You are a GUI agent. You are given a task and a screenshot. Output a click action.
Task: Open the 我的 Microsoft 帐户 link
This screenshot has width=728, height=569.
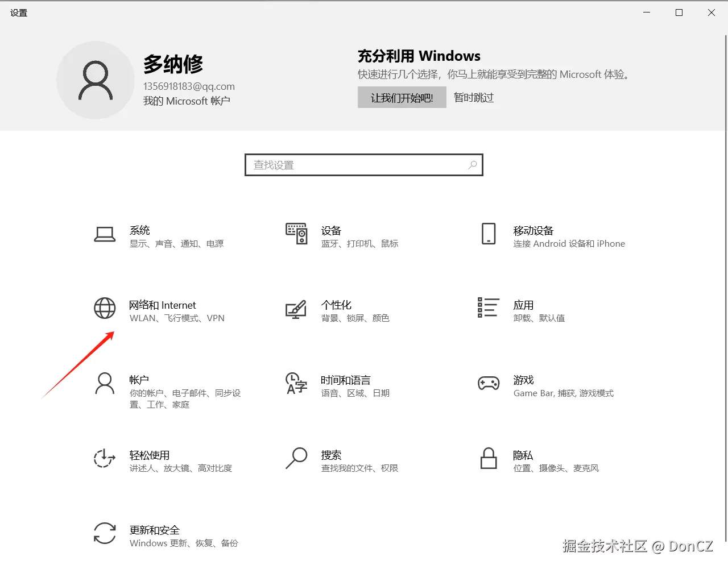pyautogui.click(x=187, y=101)
